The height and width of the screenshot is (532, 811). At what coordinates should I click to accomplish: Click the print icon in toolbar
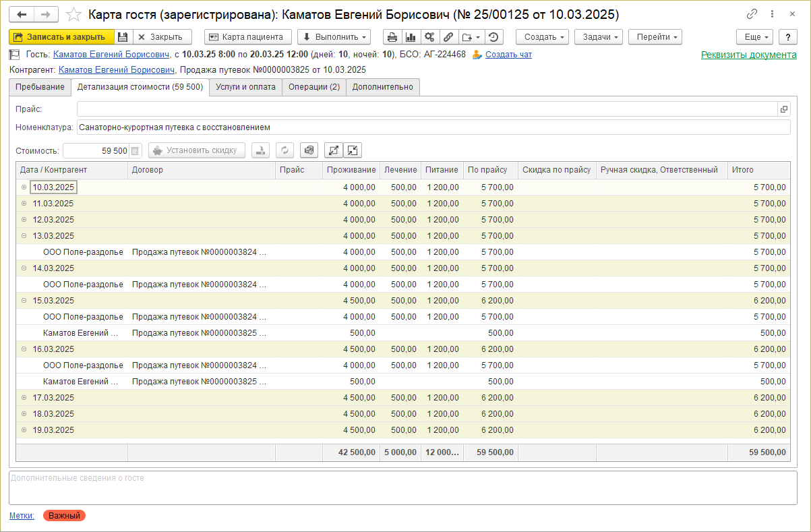click(392, 37)
